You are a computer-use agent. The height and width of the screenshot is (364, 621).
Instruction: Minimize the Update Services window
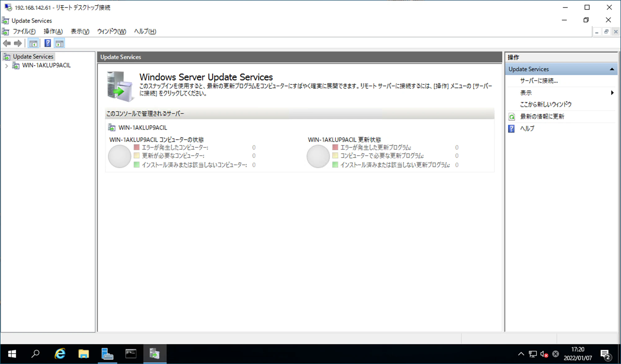(564, 20)
